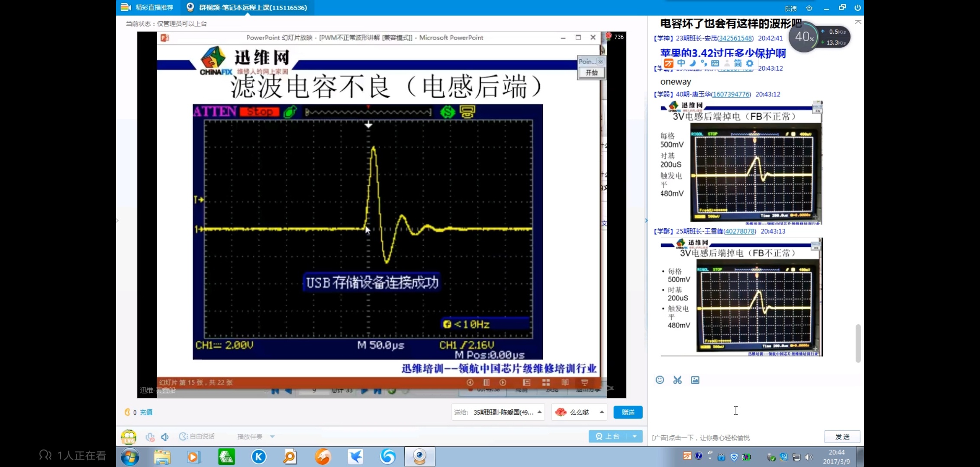Open the emoji picker in chat

[x=660, y=380]
